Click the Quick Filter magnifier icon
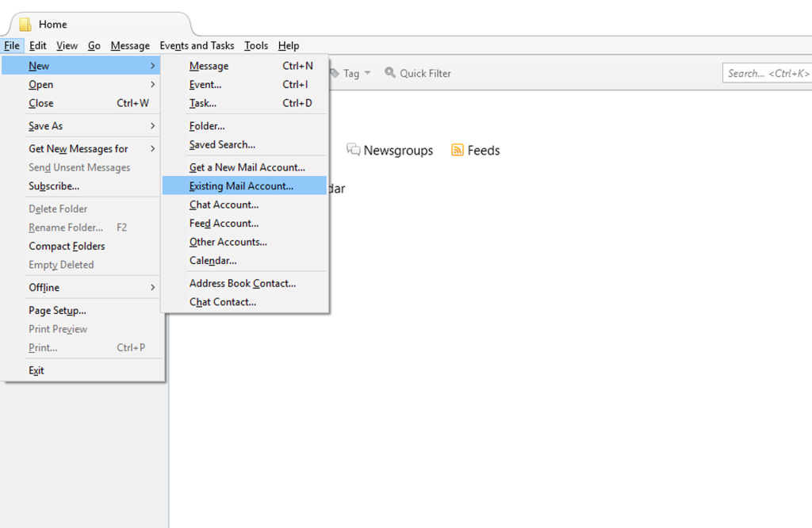This screenshot has height=528, width=812. click(390, 72)
